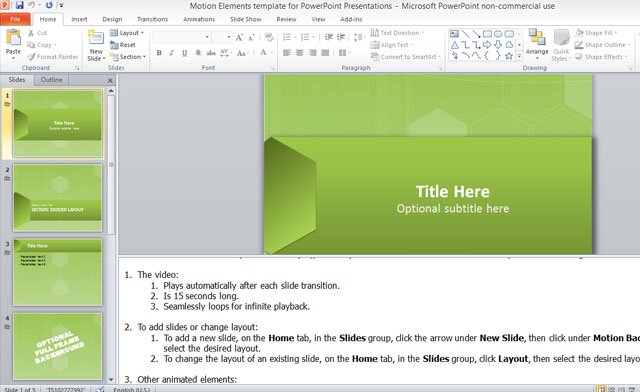Center align text
Viewport: 640px width, 392px height.
click(300, 53)
